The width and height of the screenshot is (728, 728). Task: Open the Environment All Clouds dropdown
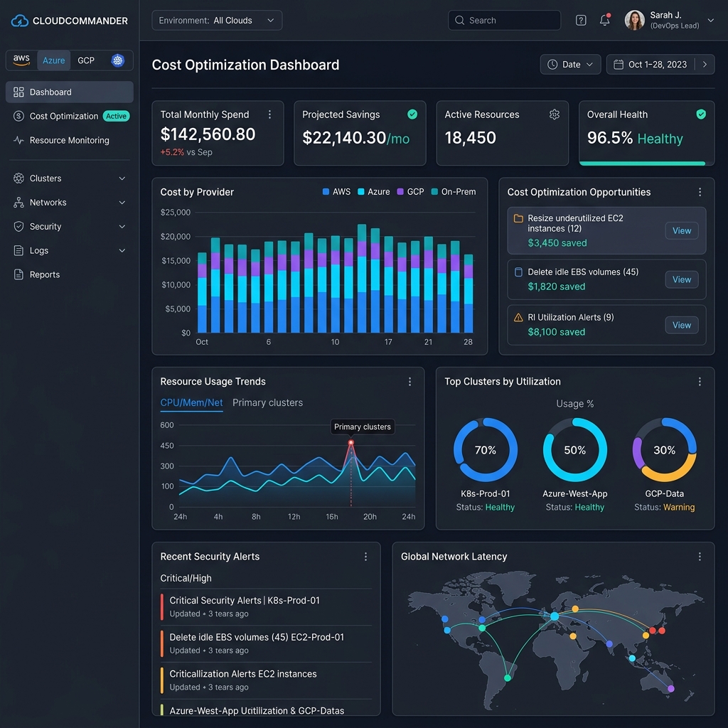coord(217,21)
